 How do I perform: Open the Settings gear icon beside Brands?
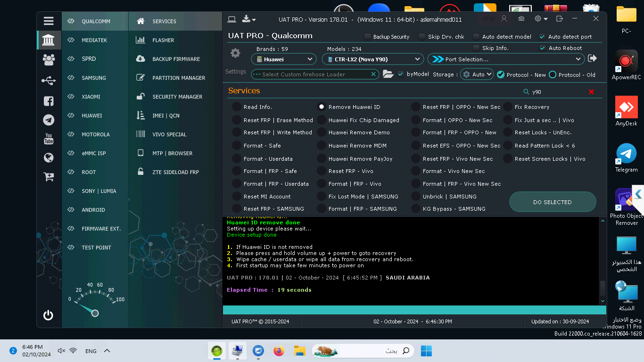tap(235, 53)
